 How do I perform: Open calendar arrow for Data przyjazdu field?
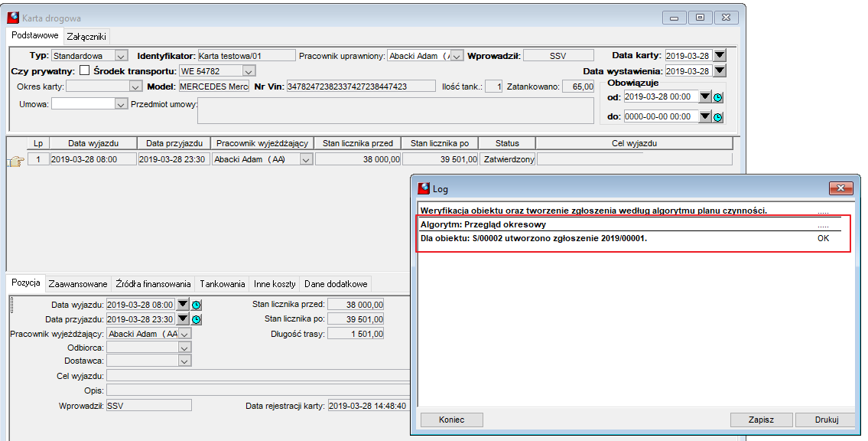[183, 319]
